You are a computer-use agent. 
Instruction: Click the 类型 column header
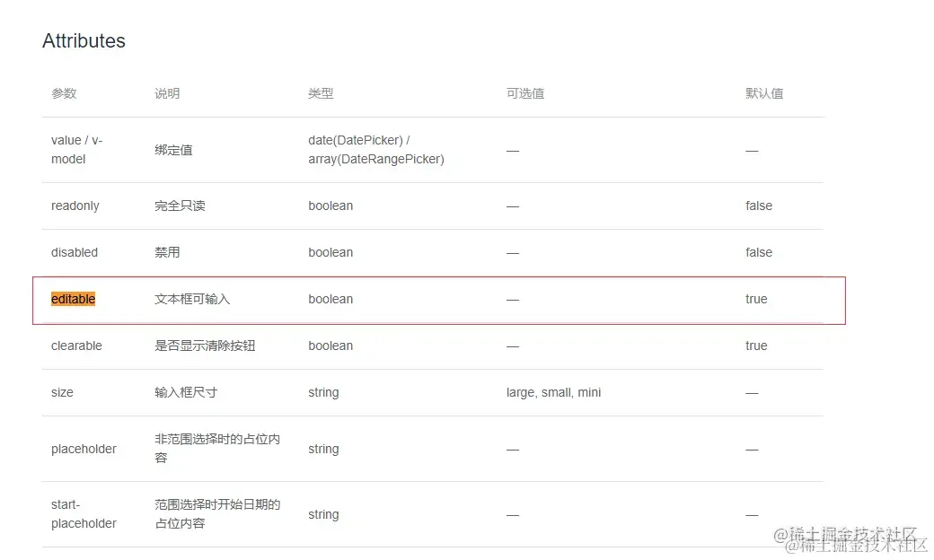321,93
